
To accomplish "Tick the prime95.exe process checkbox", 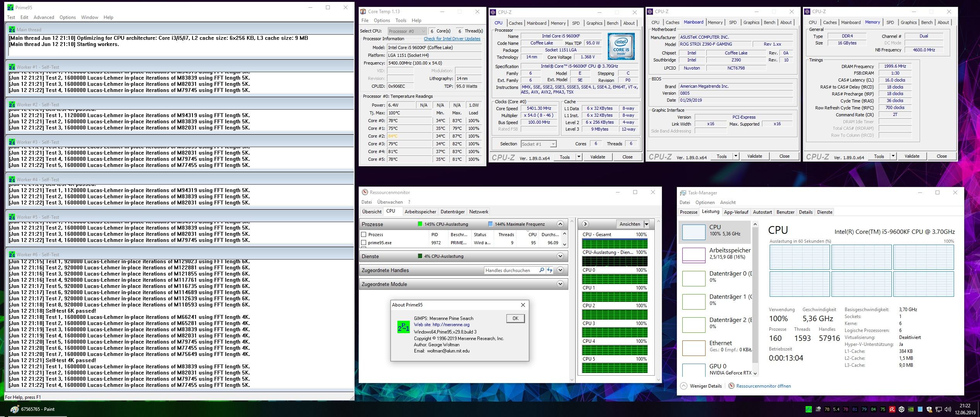I will [x=363, y=243].
